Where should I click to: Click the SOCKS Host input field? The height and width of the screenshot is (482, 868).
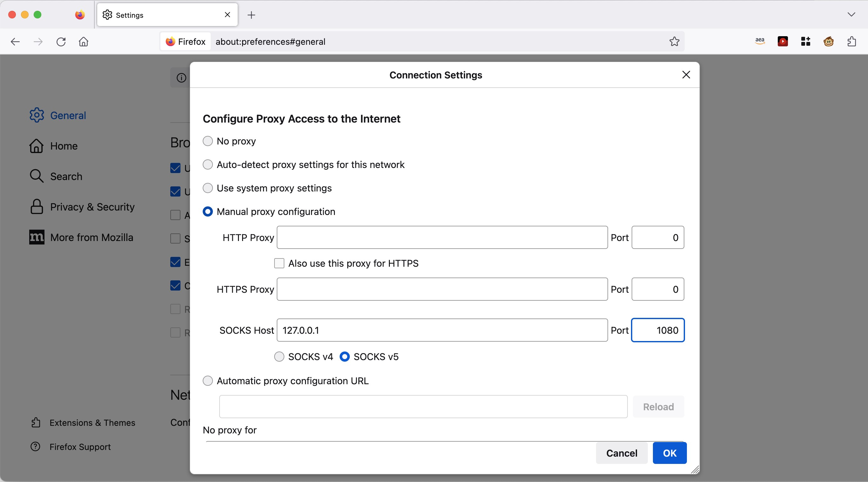[442, 330]
